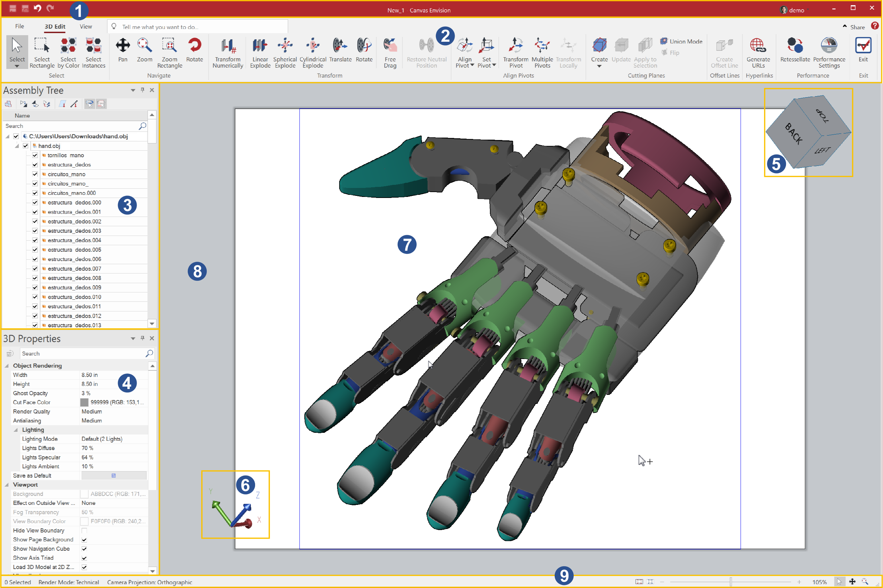
Task: Collapse the hand.obj tree node
Action: tap(17, 146)
